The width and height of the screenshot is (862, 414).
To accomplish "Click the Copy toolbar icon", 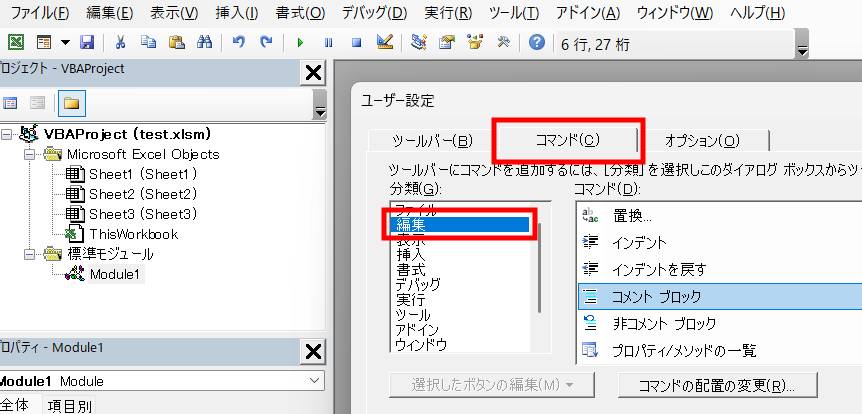I will tap(148, 42).
